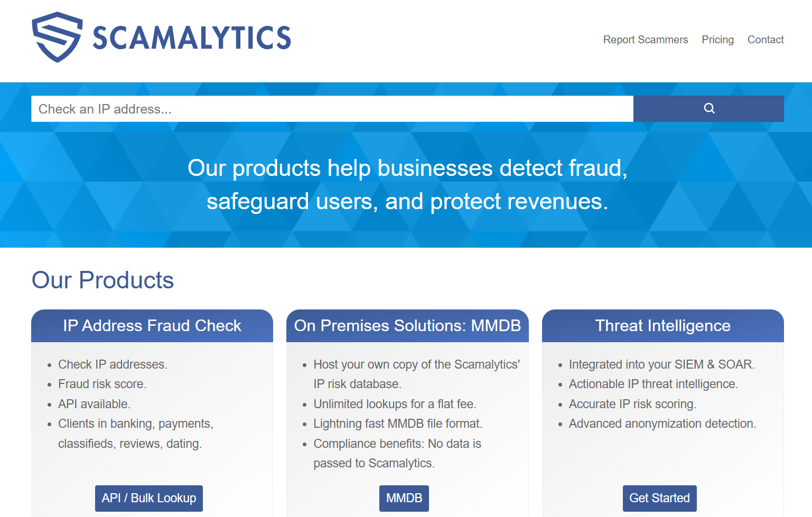812x517 pixels.
Task: Click the Compliance benefits bullet text
Action: pyautogui.click(x=397, y=453)
